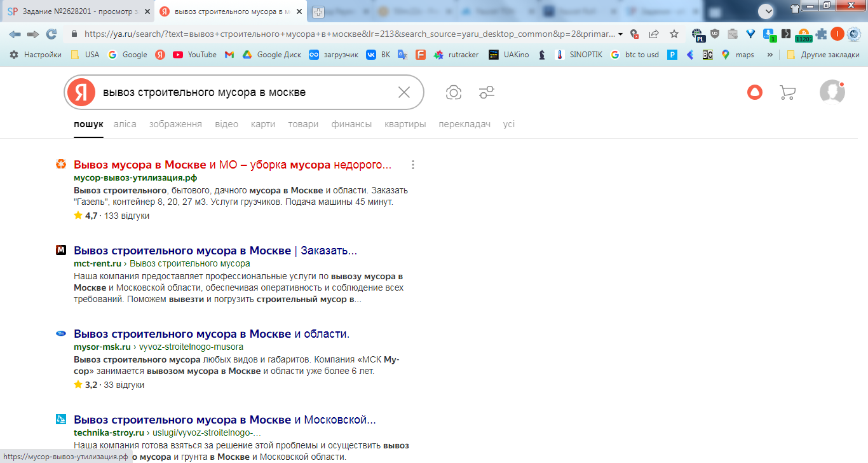The height and width of the screenshot is (463, 868).
Task: Open the maps bookmark
Action: [x=738, y=55]
